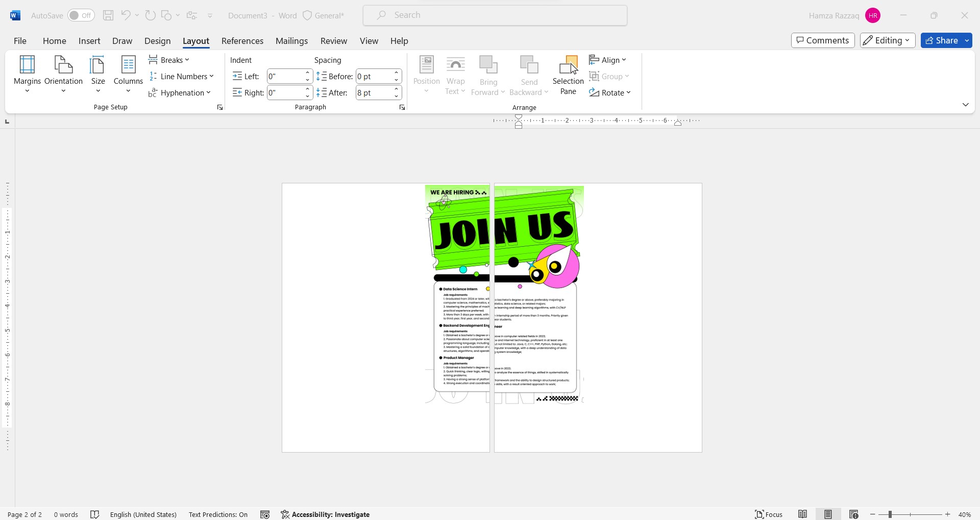
Task: Toggle Focus mode in status bar
Action: [769, 514]
